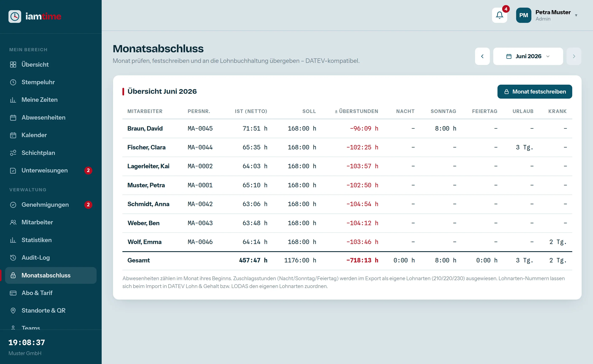Click the Monat festschreiben button
Image resolution: width=593 pixels, height=364 pixels.
535,91
